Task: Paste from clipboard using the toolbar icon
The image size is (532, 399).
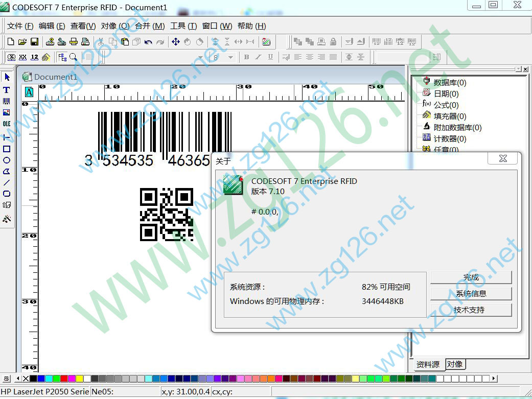Action: coord(125,42)
